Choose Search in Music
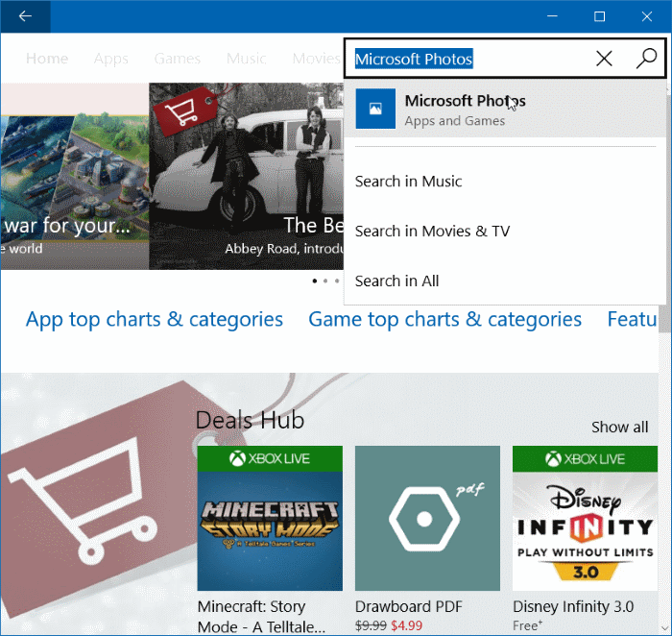Image resolution: width=672 pixels, height=636 pixels. 408,182
